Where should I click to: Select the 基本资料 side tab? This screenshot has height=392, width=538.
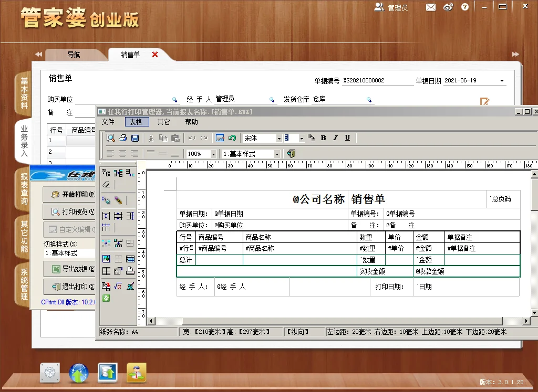[x=24, y=93]
